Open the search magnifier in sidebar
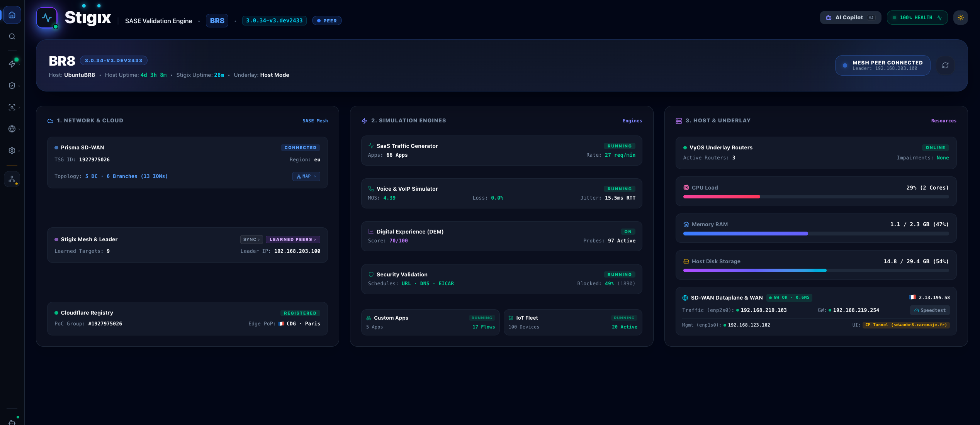Image resolution: width=980 pixels, height=425 pixels. (12, 36)
